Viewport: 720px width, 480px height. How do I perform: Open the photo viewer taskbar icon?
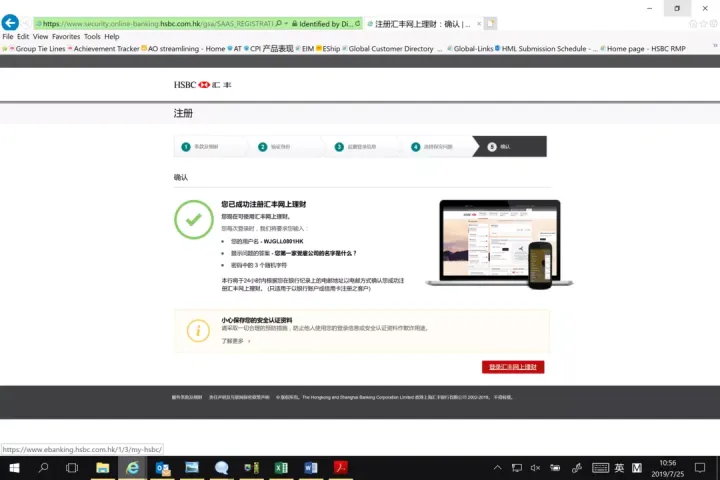tap(192, 468)
